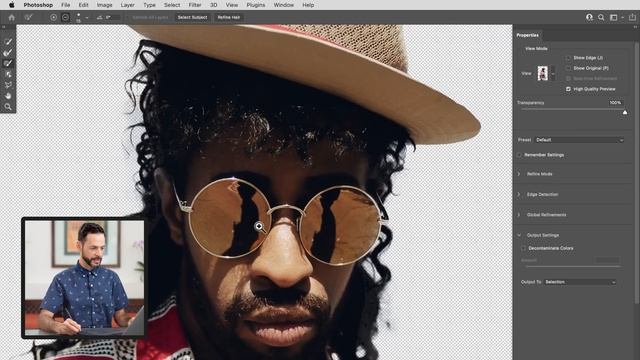
Task: Open the Select menu
Action: [172, 5]
